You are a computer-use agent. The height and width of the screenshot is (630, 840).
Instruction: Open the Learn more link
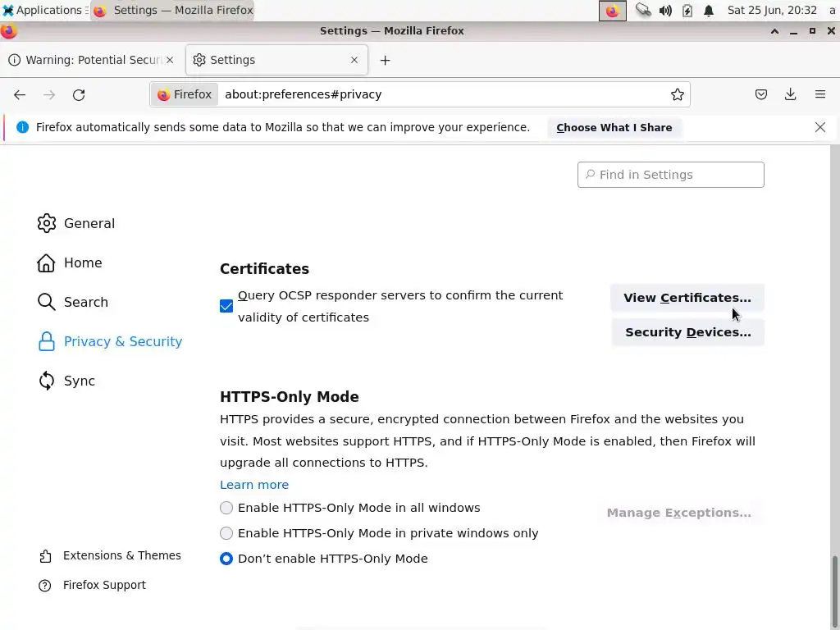[254, 485]
